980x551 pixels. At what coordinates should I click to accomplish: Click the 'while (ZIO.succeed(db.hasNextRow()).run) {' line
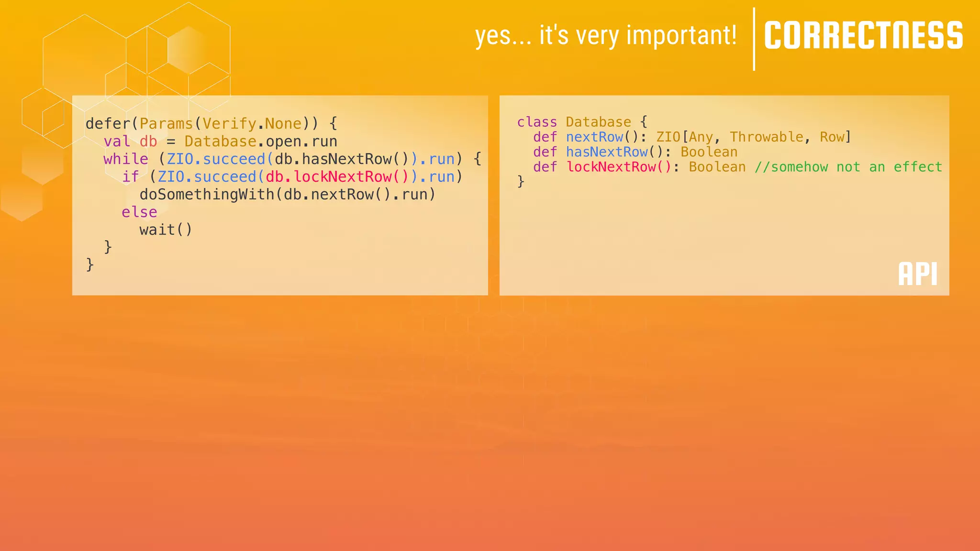292,159
